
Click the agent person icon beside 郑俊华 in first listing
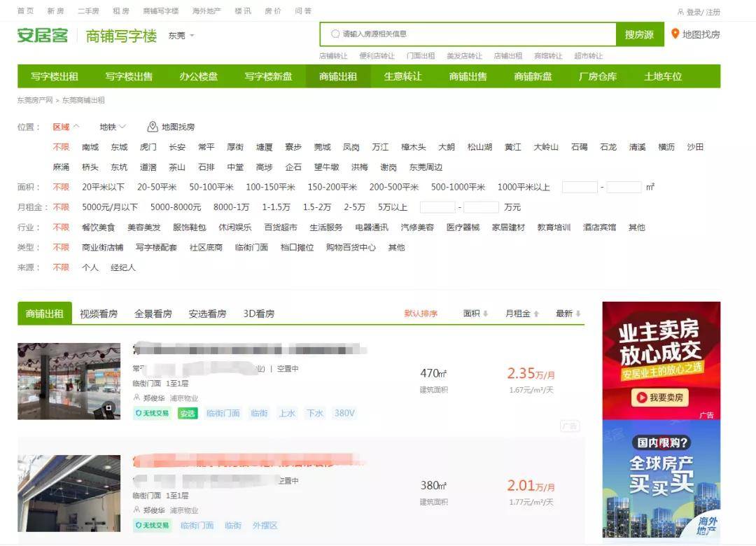(136, 398)
